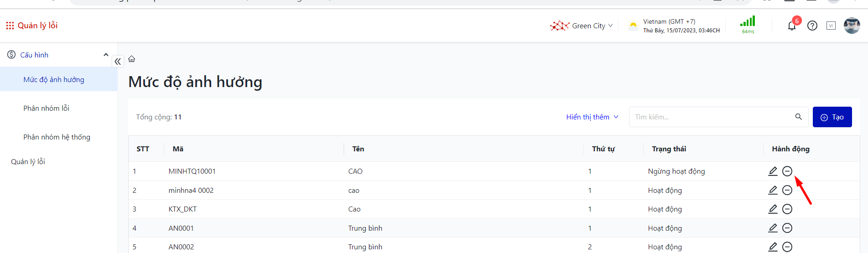This screenshot has height=253, width=868.
Task: Open the user avatar profile
Action: (852, 26)
